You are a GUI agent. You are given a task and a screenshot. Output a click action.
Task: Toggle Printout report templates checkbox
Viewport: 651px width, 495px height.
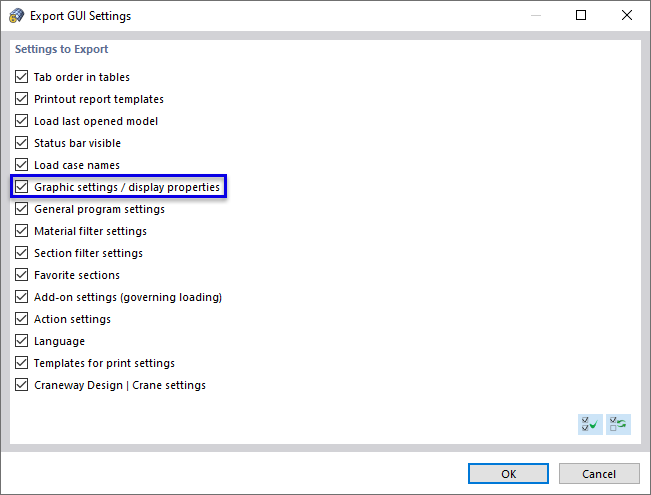22,99
